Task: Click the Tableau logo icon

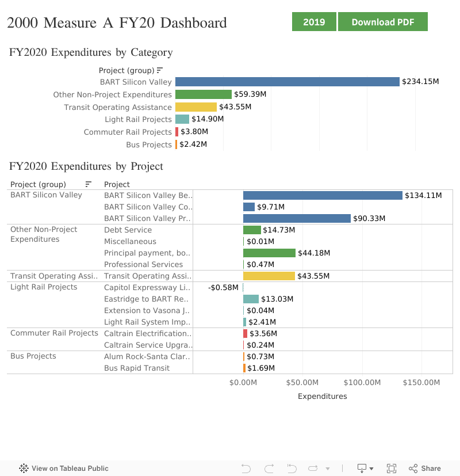Action: tap(24, 469)
